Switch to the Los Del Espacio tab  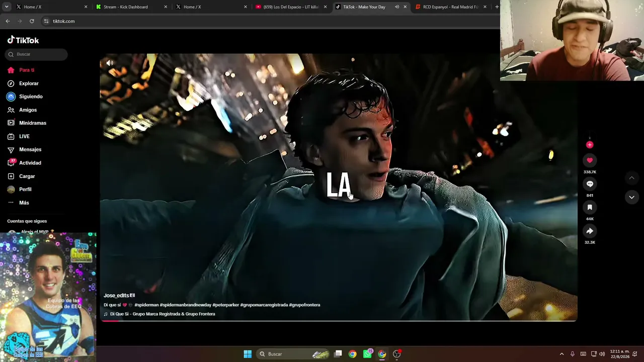pyautogui.click(x=290, y=7)
